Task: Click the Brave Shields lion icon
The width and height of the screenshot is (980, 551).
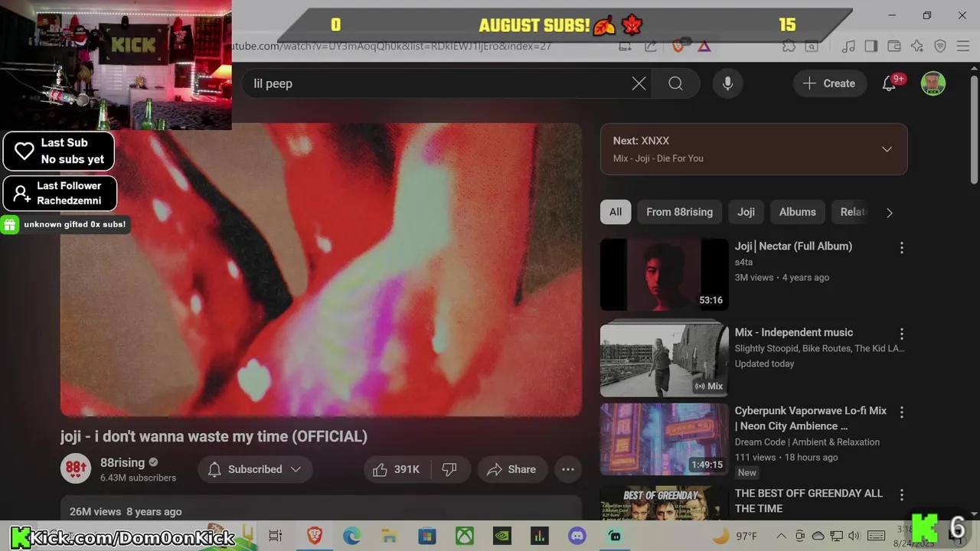Action: (x=678, y=46)
